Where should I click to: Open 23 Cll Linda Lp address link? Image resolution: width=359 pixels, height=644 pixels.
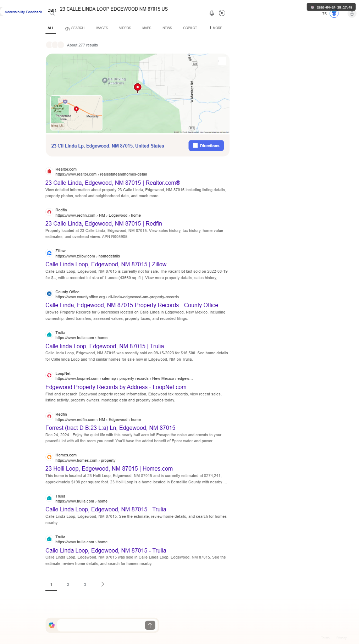(107, 146)
